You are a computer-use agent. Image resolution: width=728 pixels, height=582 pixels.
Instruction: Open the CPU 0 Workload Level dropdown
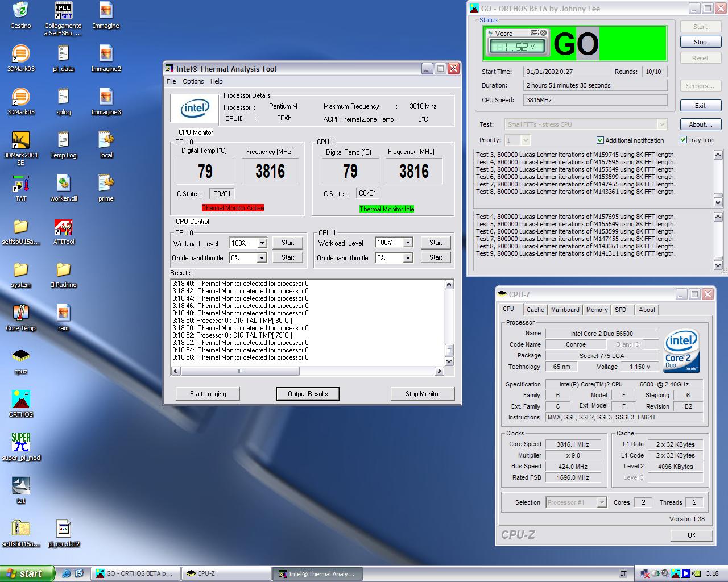[x=262, y=243]
